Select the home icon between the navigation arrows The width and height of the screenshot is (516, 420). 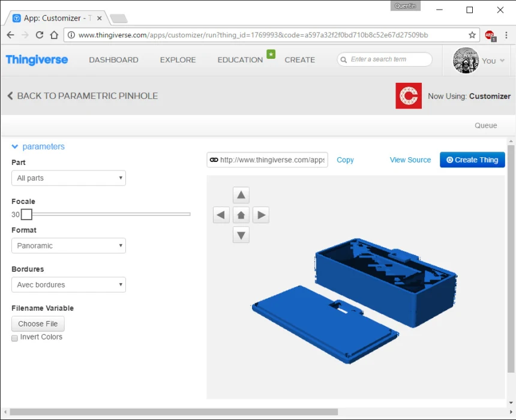(241, 215)
